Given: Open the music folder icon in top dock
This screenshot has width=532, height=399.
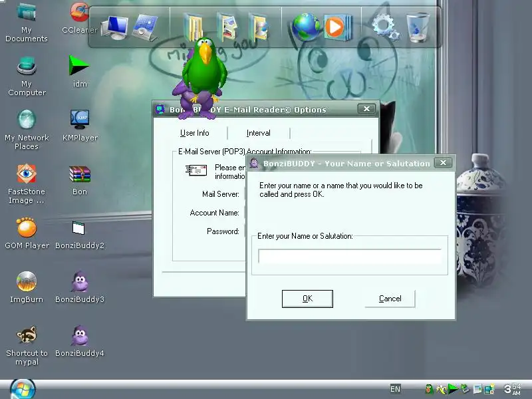Looking at the screenshot, I should 259,27.
